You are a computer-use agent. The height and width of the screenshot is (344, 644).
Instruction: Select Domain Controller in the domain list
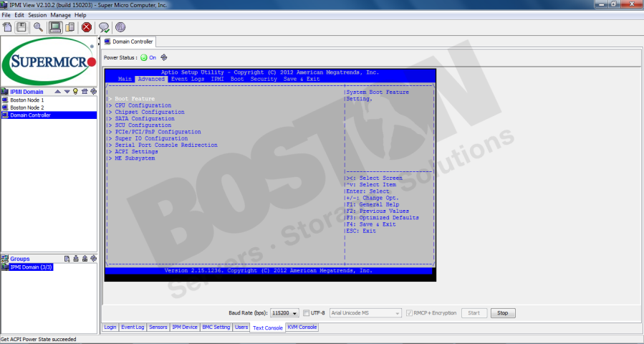[49, 115]
